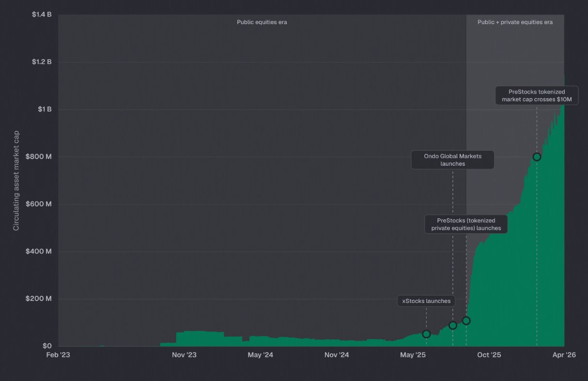Click the xStocks launches circle marker
This screenshot has width=588, height=381.
pos(426,334)
